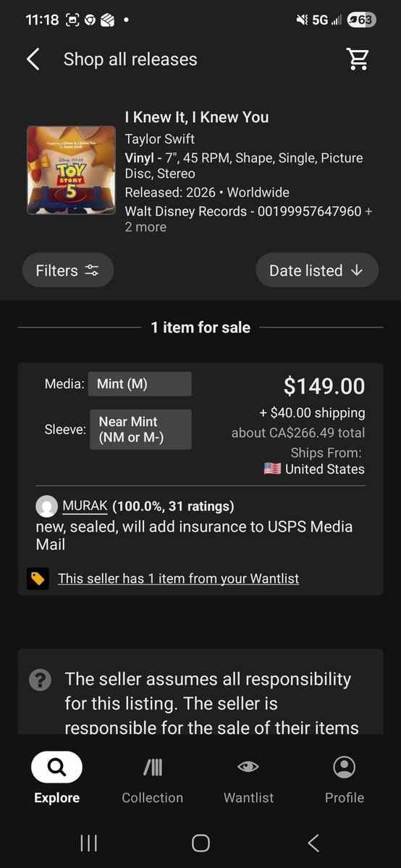This screenshot has width=401, height=868.
Task: Go to the Profile icon
Action: point(344,767)
